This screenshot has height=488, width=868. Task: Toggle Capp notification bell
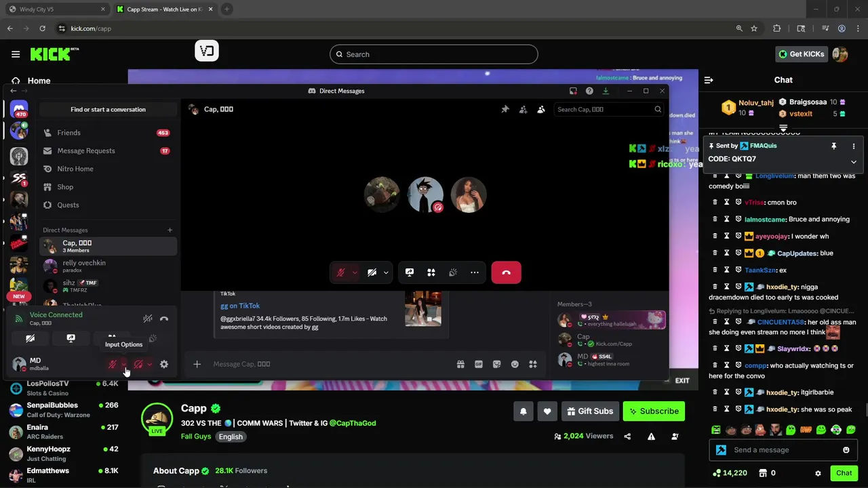coord(523,411)
